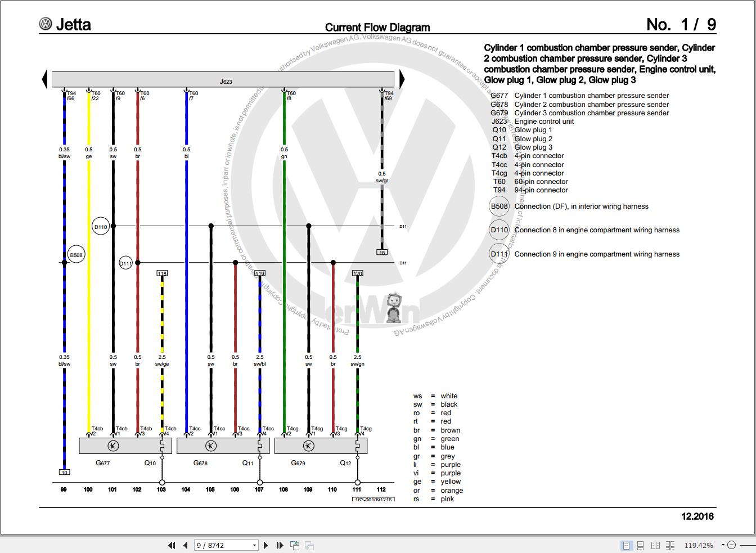Screen dimensions: 756x553
Task: Click track reference box 120
Action: click(x=357, y=273)
